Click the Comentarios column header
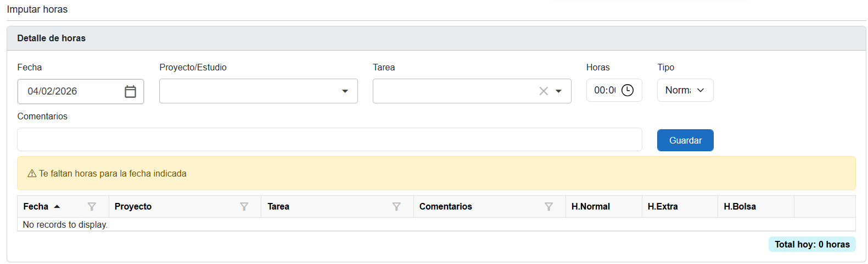Screen dimensions: 868x264 click(446, 207)
